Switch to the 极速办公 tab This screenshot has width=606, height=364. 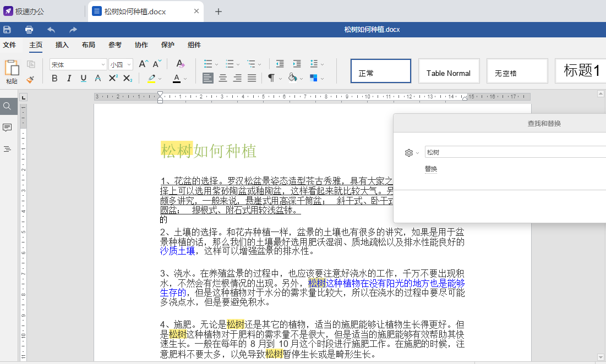coord(24,12)
